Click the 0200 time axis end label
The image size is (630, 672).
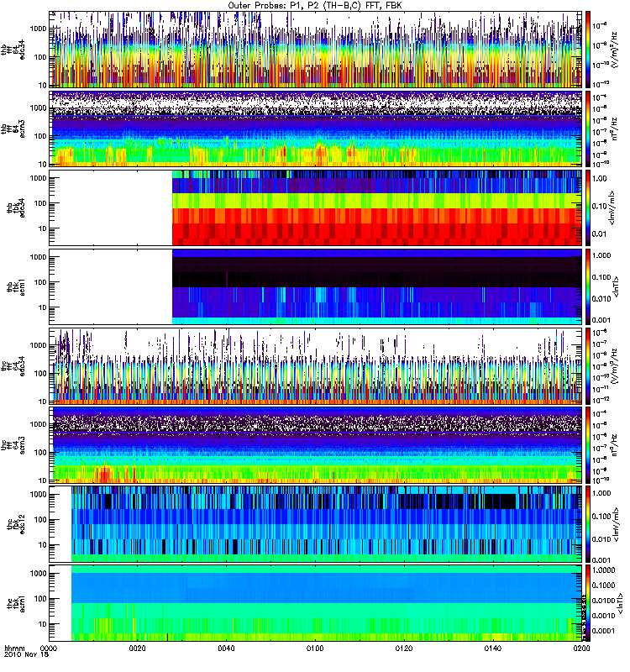tap(581, 648)
